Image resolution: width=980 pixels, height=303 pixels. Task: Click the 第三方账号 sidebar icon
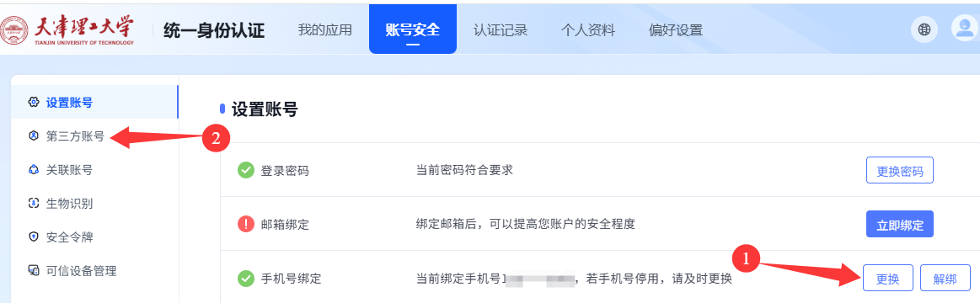click(x=35, y=136)
